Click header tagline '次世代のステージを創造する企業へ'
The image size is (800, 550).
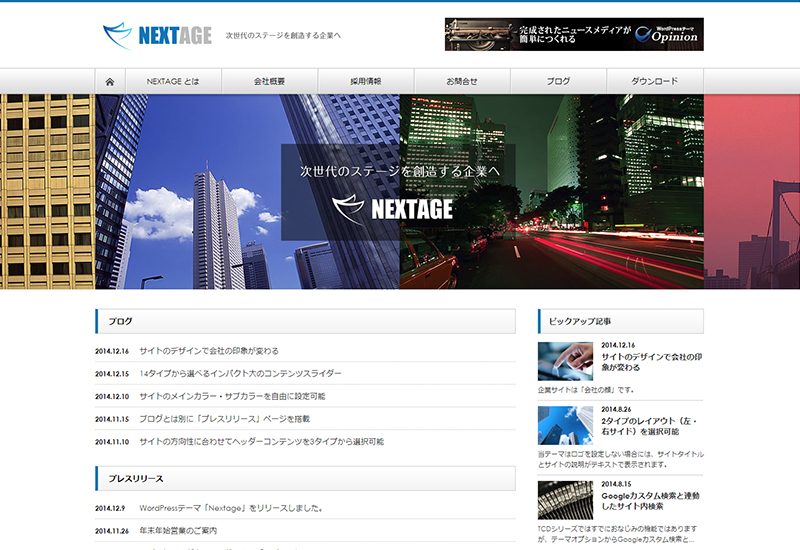pyautogui.click(x=283, y=35)
